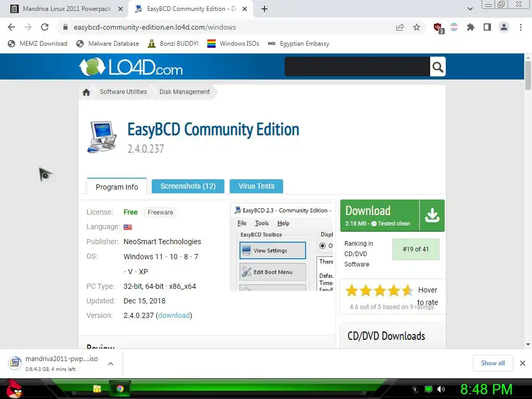Select the EasyBCD Community Edition browser tab
This screenshot has height=399, width=532.
[x=191, y=9]
